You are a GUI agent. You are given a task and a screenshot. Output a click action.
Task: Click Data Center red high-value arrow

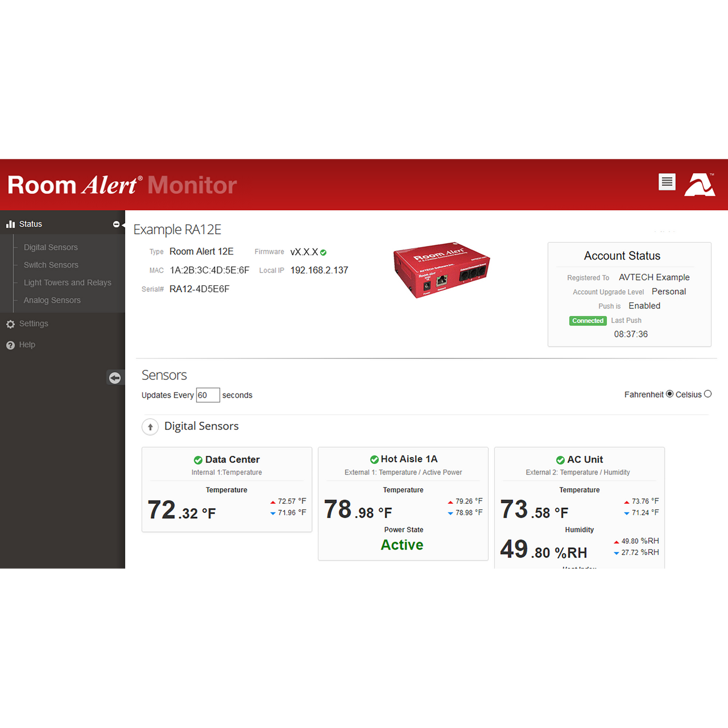[273, 502]
